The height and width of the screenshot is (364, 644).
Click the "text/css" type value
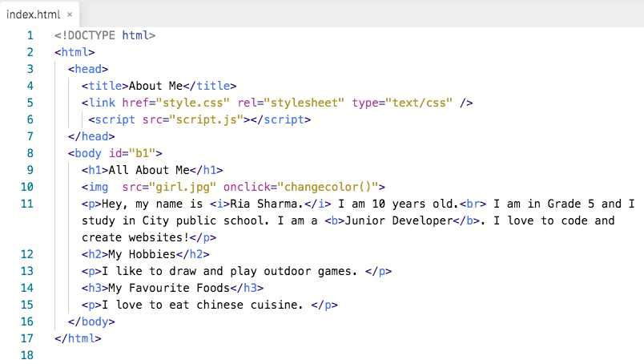[x=419, y=103]
